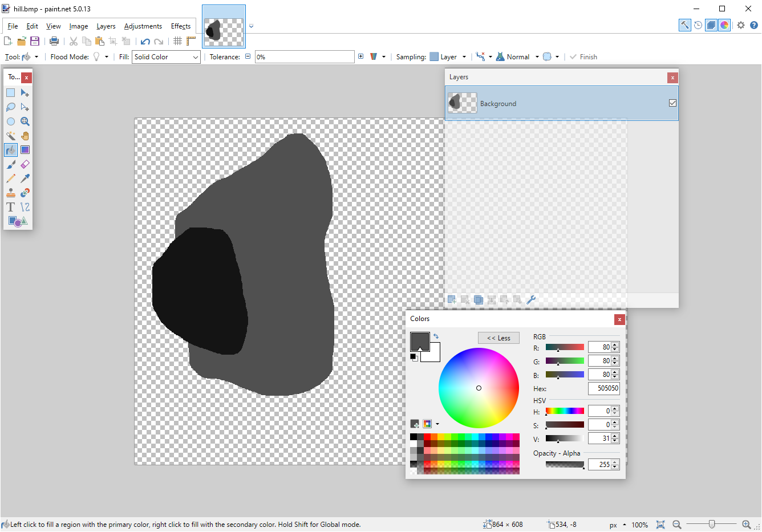
Task: Select the Gradient tool
Action: click(25, 150)
